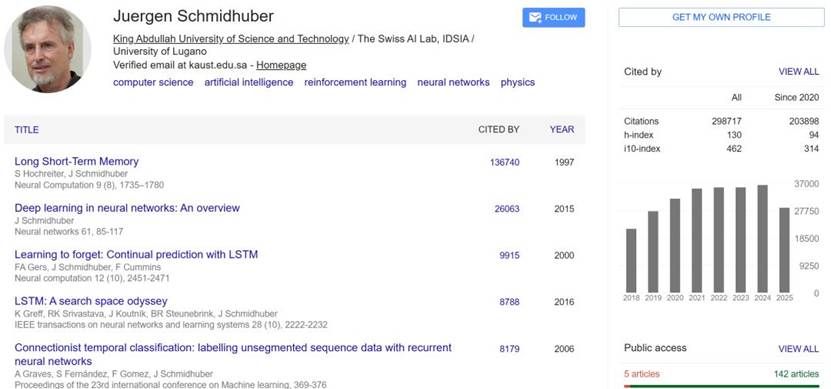Select the reinforcement learning interest tag

[x=355, y=82]
